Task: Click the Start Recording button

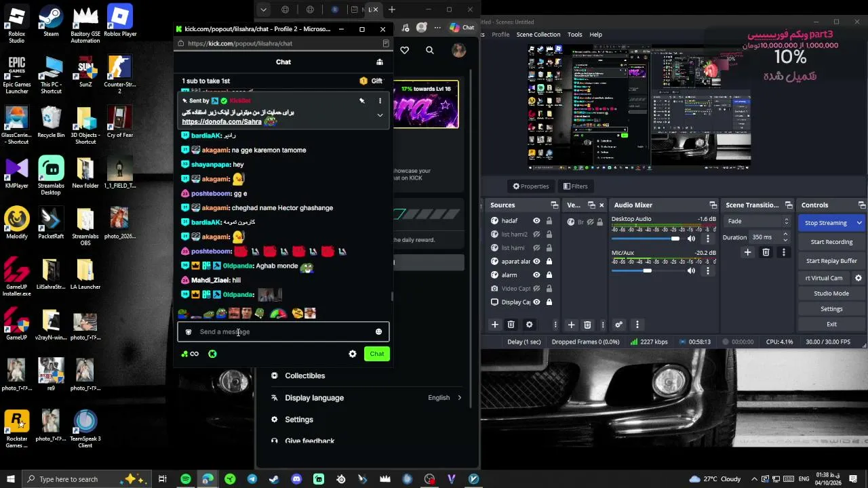Action: click(x=831, y=242)
